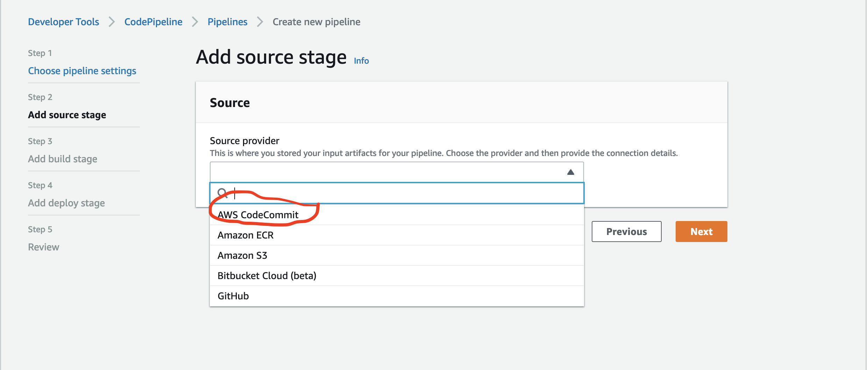Select Bitbucket Cloud (beta) option
This screenshot has height=370, width=868.
point(267,276)
